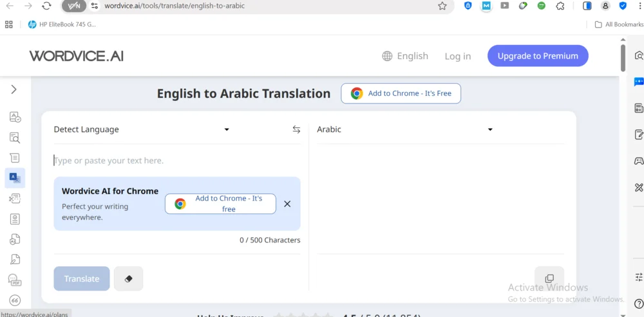Open the HP EliteBook 745 bookmark

tap(62, 24)
